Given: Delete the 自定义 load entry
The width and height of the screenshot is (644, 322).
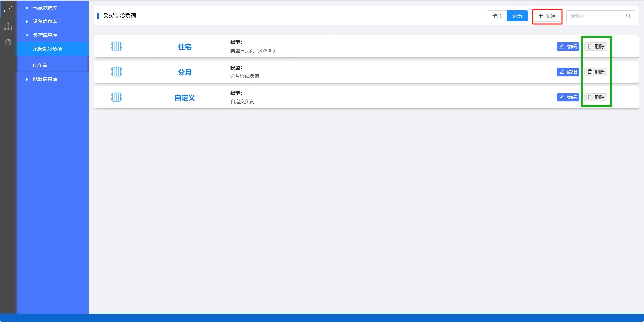Looking at the screenshot, I should click(x=596, y=97).
